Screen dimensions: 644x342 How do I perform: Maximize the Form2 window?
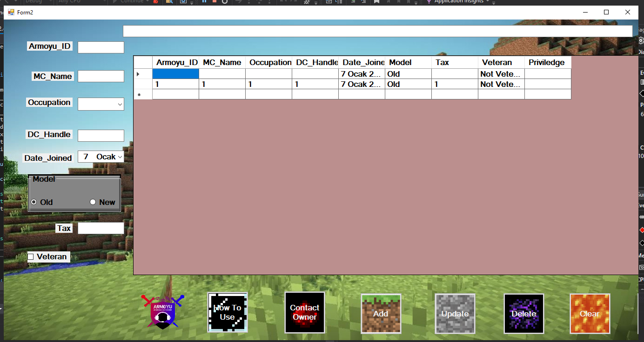coord(606,12)
